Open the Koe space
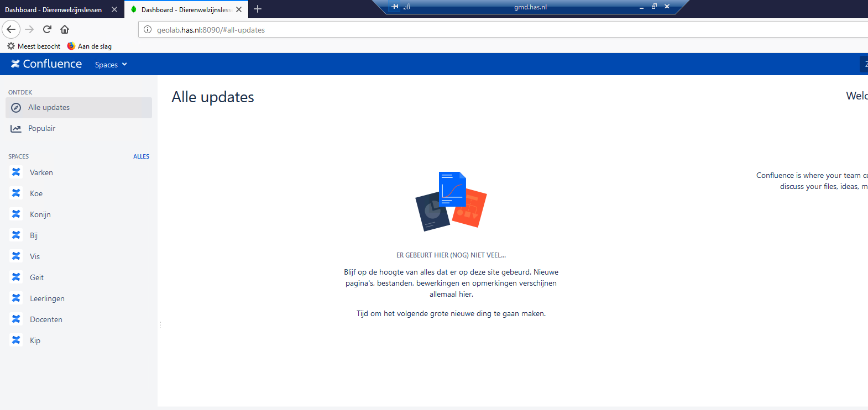The height and width of the screenshot is (410, 868). coord(36,193)
